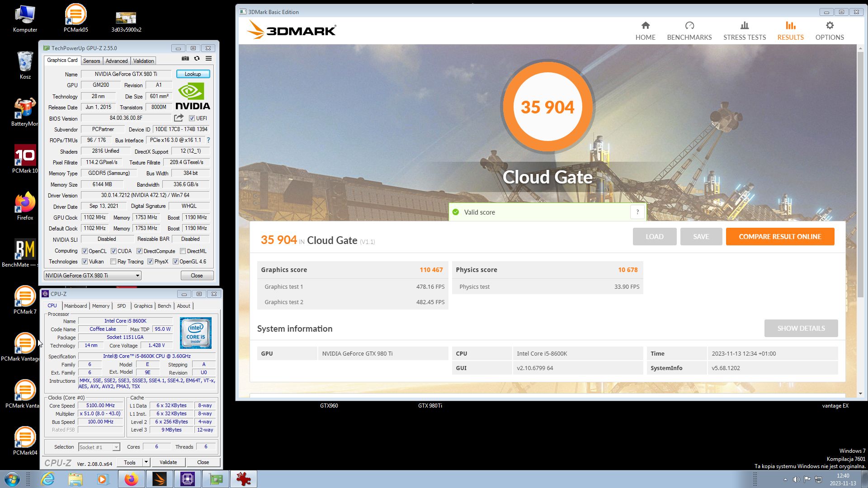
Task: Toggle the OpenCL checkbox
Action: tap(85, 251)
